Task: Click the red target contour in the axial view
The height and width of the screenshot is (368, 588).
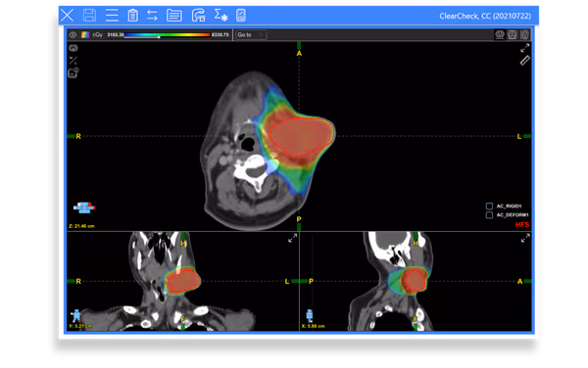Action: pyautogui.click(x=302, y=137)
